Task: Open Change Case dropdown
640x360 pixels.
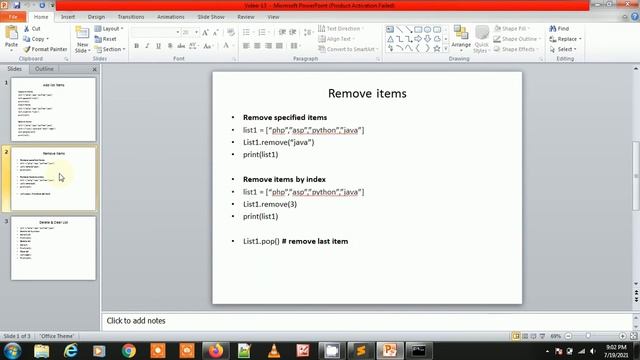Action: tap(208, 46)
